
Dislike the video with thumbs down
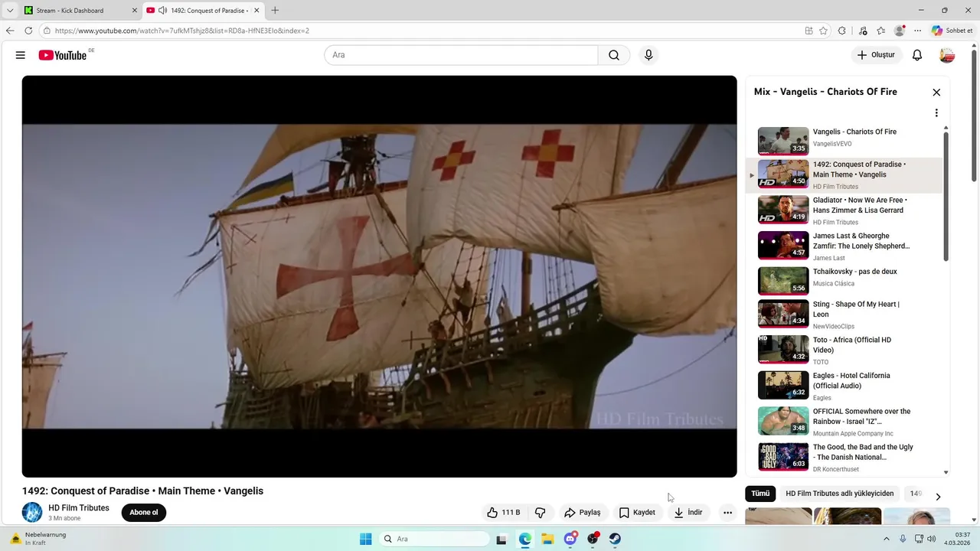click(x=541, y=513)
